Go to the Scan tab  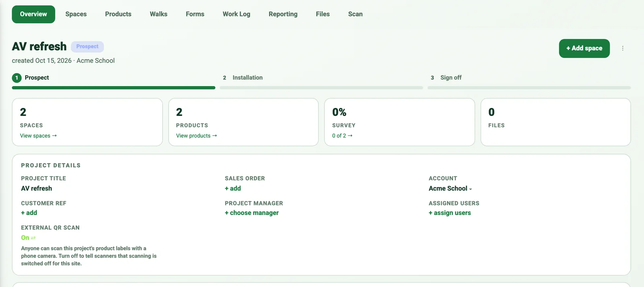[355, 14]
